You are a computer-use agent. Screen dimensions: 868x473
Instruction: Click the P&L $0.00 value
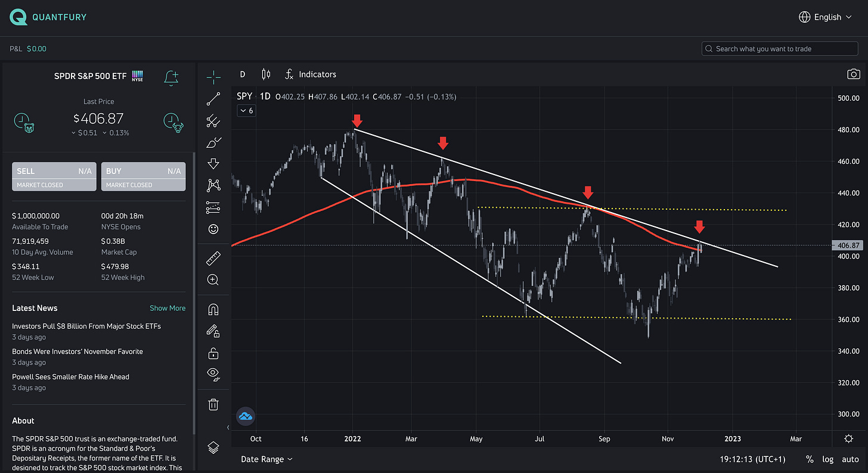tap(36, 49)
